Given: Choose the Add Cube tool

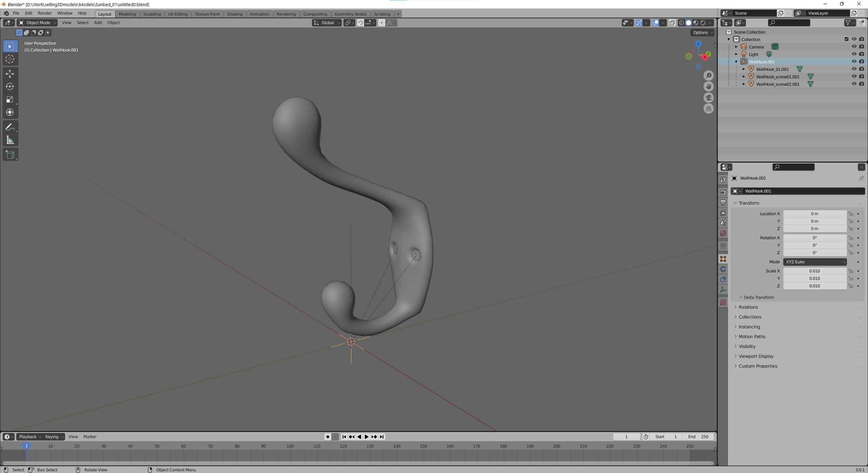Looking at the screenshot, I should [x=10, y=155].
